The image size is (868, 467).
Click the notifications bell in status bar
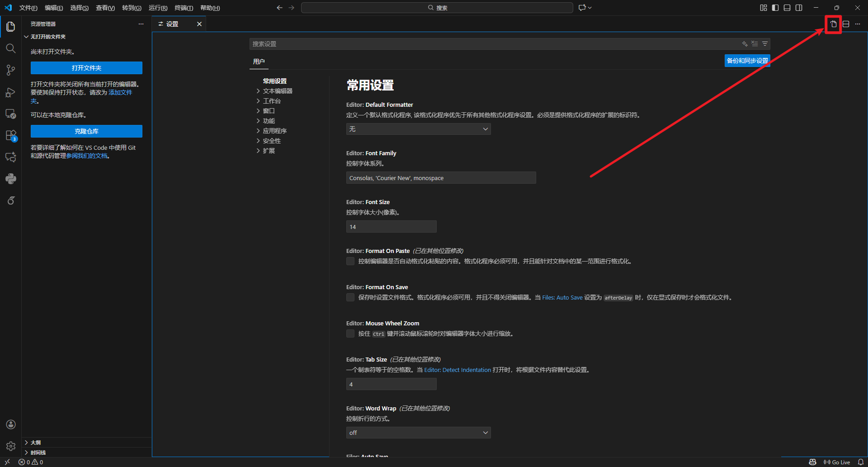[x=861, y=462]
